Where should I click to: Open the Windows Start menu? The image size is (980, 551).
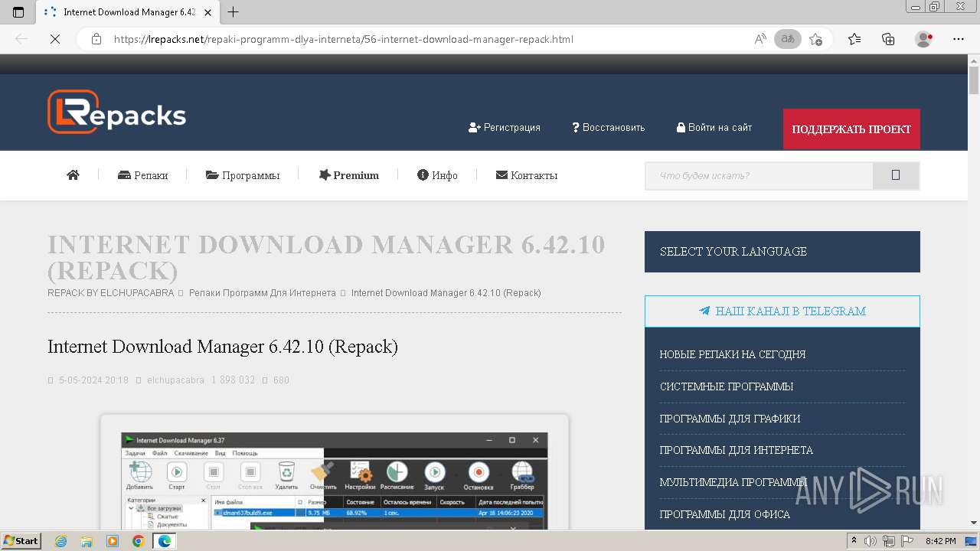(21, 541)
